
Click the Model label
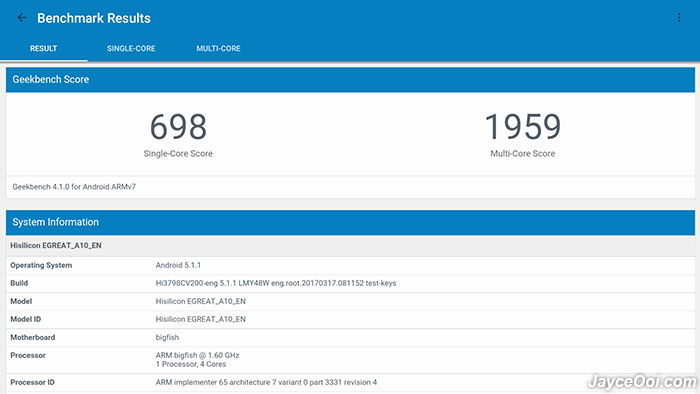(x=21, y=301)
